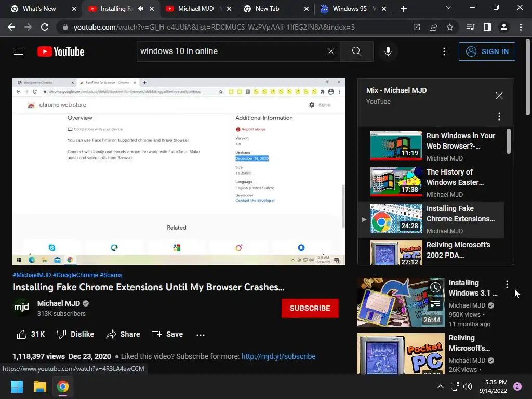This screenshot has height=399, width=532.
Task: Clear the search box with the X
Action: pyautogui.click(x=331, y=51)
